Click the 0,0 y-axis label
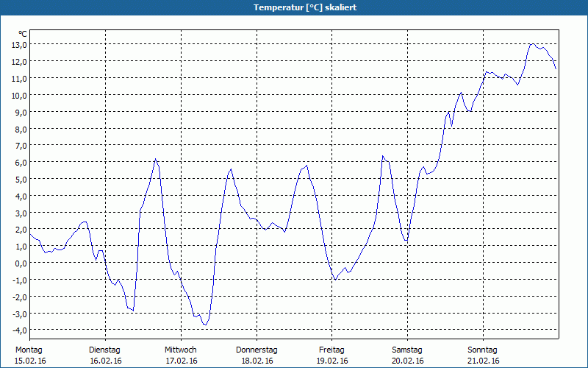Image resolution: width=588 pixels, height=368 pixels. [20, 263]
